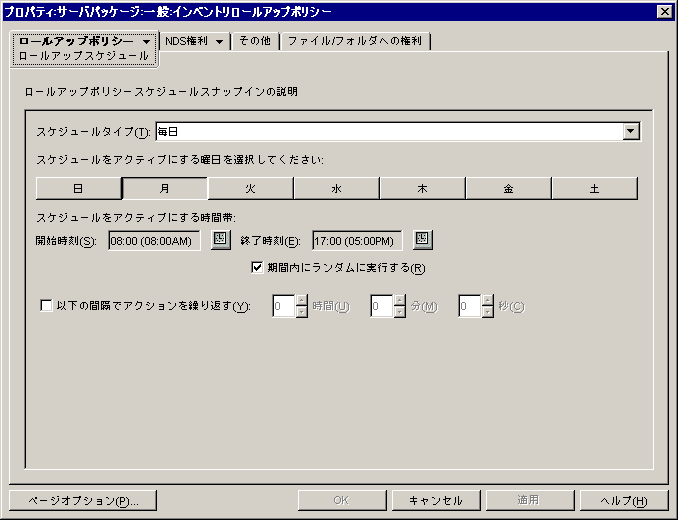Screen dimensions: 678x520
Task: Click the ページオプション(P)... button
Action: pos(83,500)
